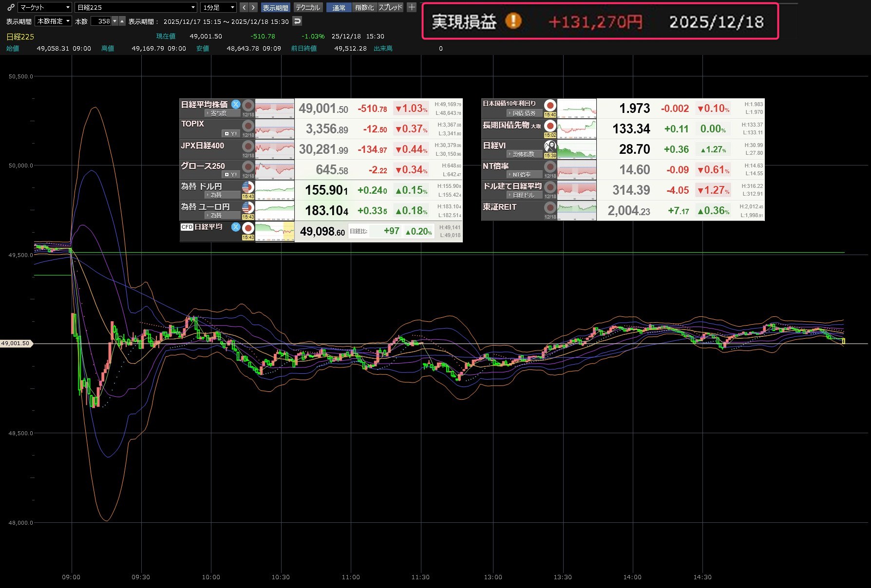The height and width of the screenshot is (588, 871).
Task: Toggle the 表示期間 button in toolbar
Action: [275, 7]
